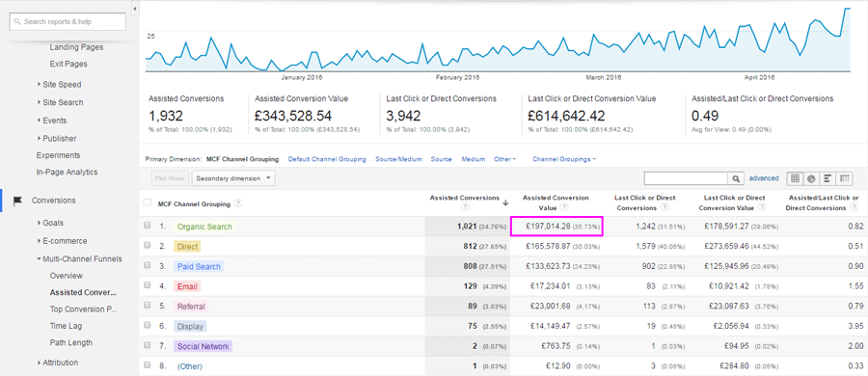
Task: Open help for Last Click or Direct Conversions column
Action: [x=664, y=207]
